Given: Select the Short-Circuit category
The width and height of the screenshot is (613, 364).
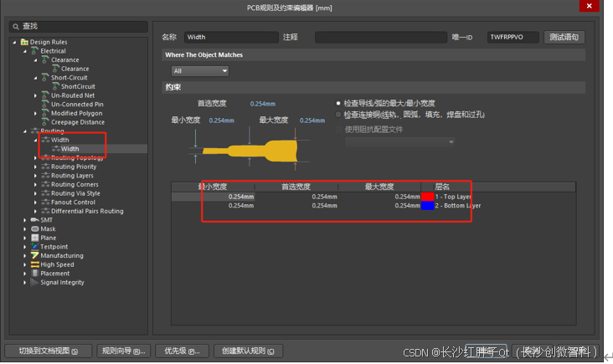Looking at the screenshot, I should 70,78.
